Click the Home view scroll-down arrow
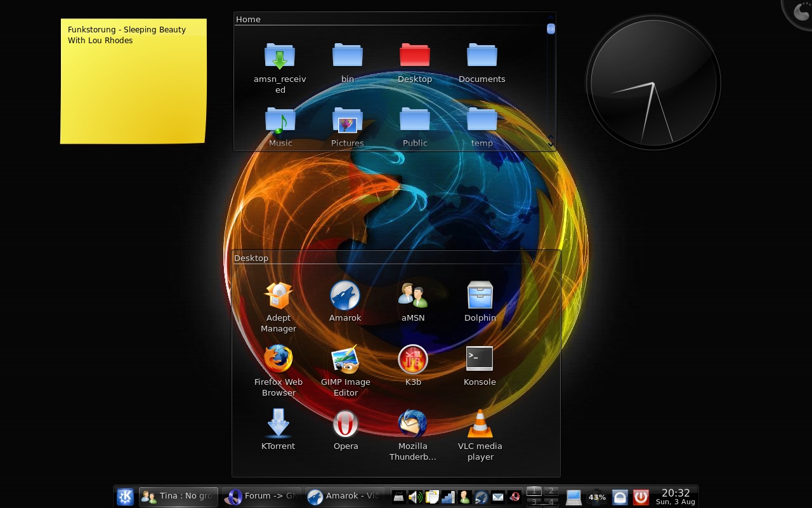812x508 pixels. [551, 145]
